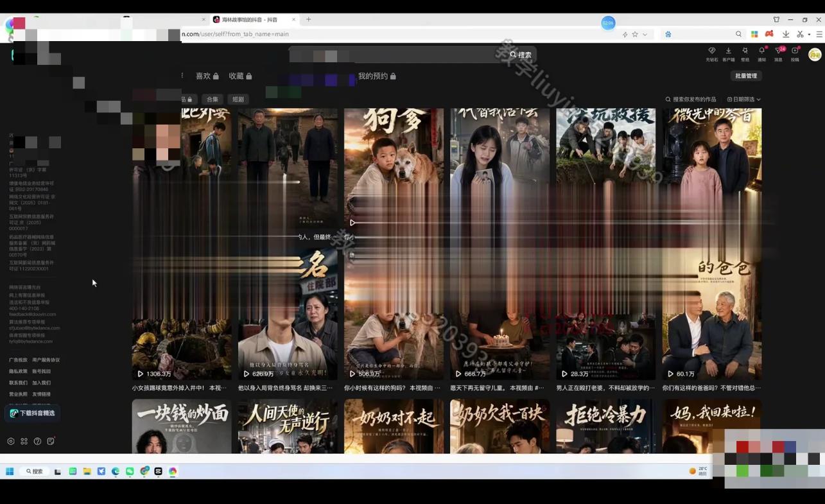Viewport: 825px width, 504px height.
Task: Open the red game controller toolbar icon
Action: pyautogui.click(x=769, y=34)
